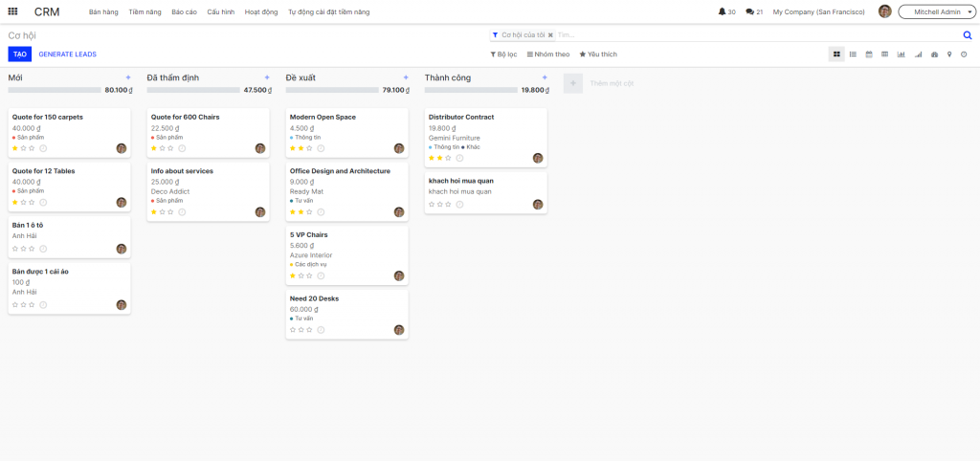The image size is (980, 461).
Task: Set first star on Bán 1 ô tô
Action: tap(15, 249)
